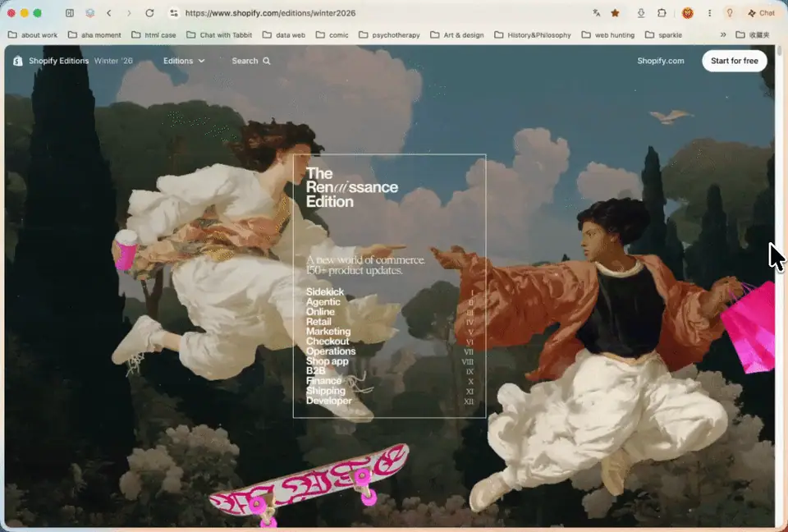Jump to the Agentic section
This screenshot has width=788, height=532.
pos(323,301)
